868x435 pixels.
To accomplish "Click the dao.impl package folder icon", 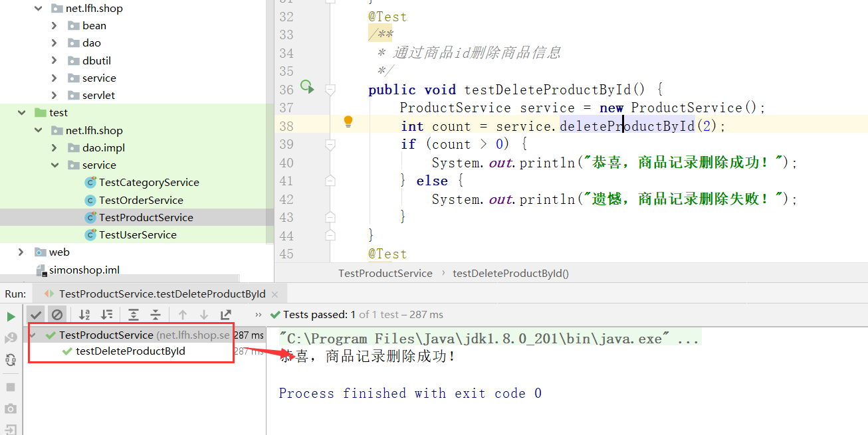I will pos(74,147).
